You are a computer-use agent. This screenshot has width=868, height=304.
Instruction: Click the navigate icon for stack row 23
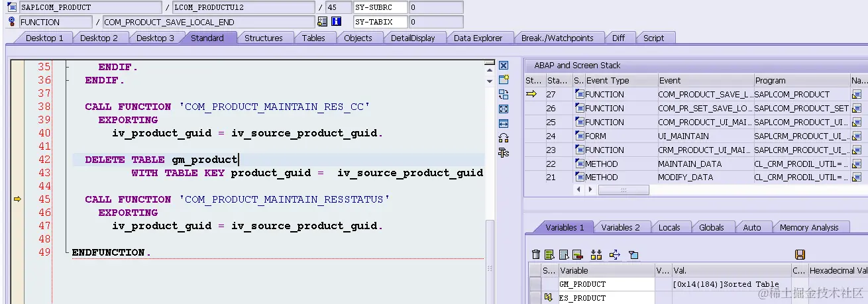(856, 150)
